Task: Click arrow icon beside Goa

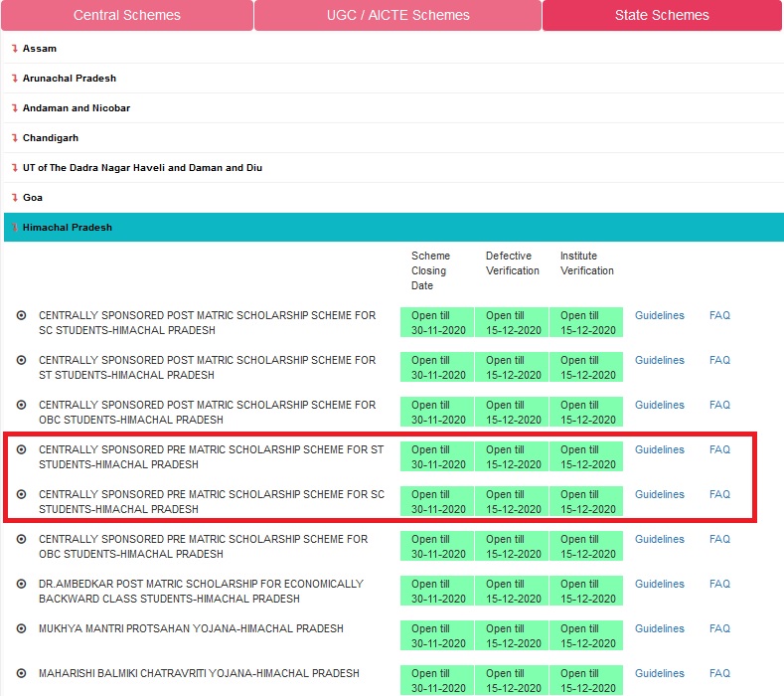Action: tap(14, 198)
